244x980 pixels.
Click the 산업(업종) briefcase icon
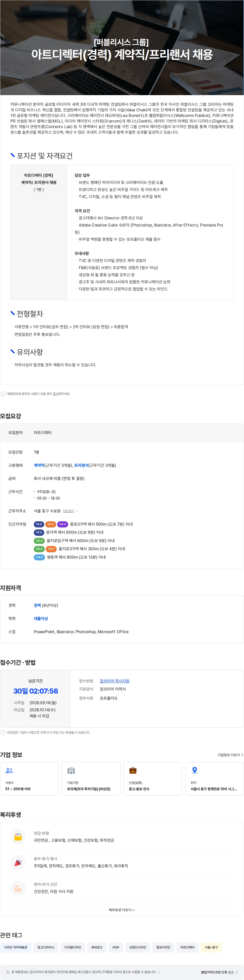point(133,770)
